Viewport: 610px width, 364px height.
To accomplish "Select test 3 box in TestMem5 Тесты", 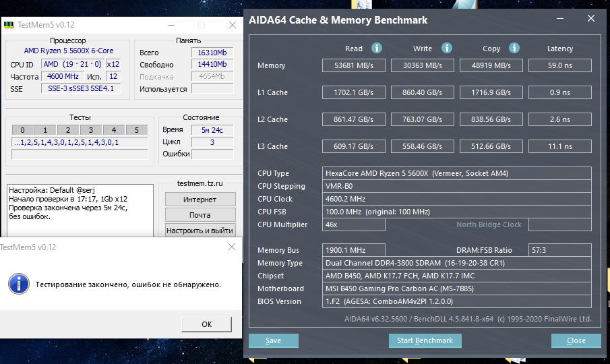I will [90, 130].
